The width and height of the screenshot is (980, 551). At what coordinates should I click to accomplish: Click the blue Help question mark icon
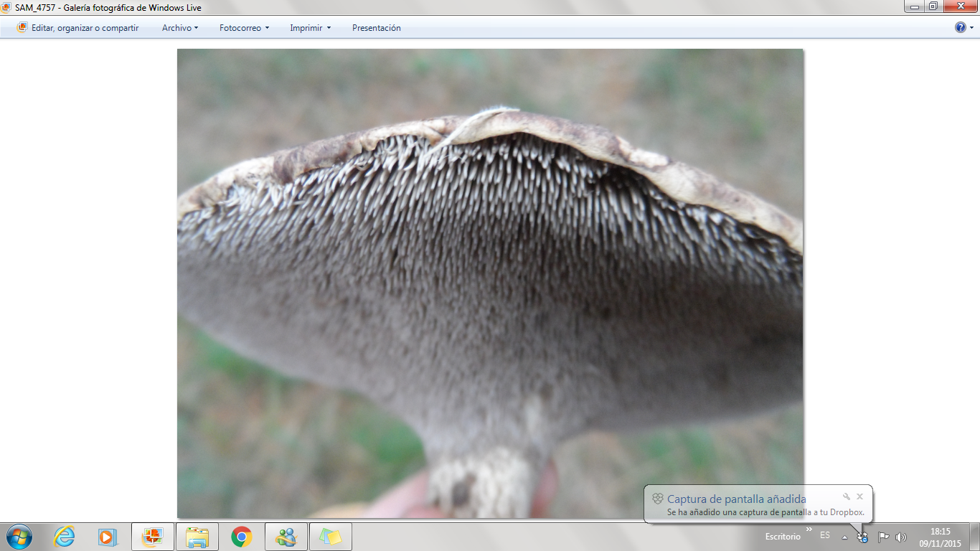(961, 27)
